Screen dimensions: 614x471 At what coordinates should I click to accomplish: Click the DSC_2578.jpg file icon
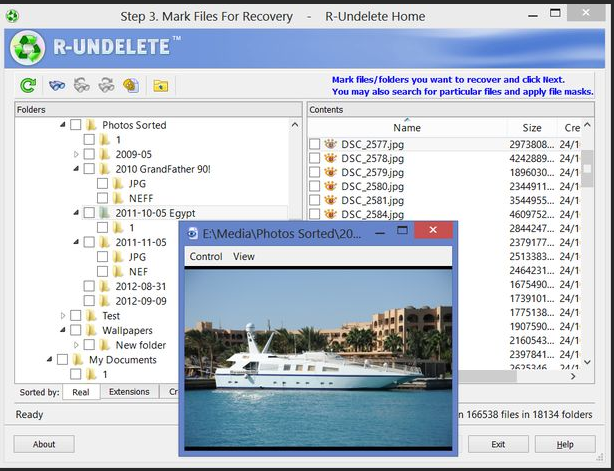coord(330,158)
